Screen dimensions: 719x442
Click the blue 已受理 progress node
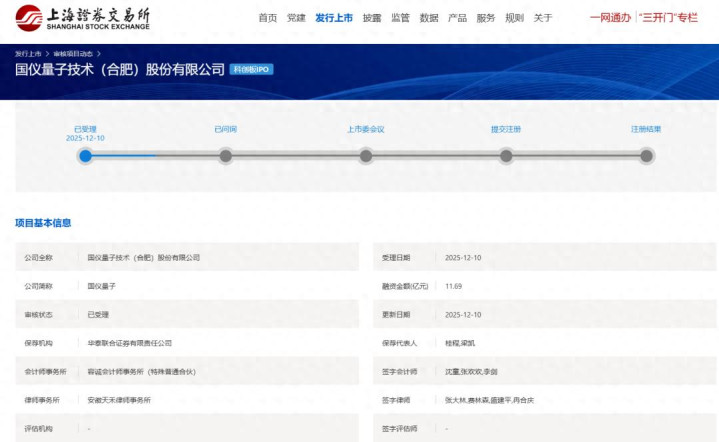[x=85, y=156]
